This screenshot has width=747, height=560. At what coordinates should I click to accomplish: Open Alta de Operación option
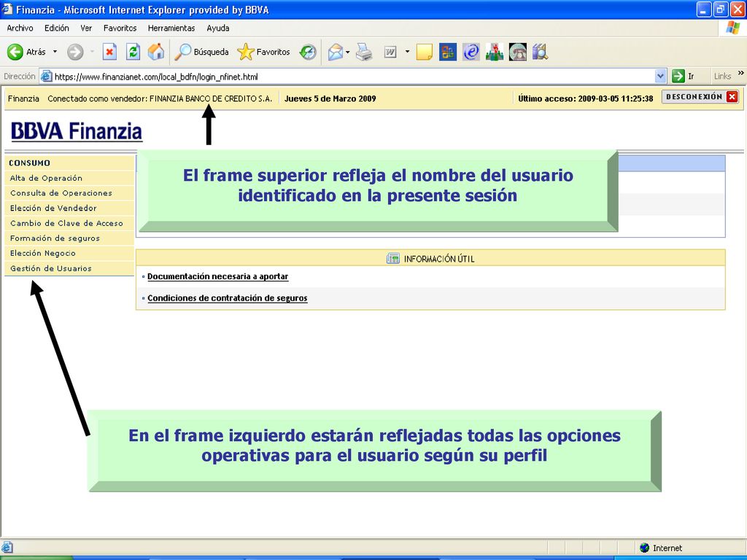46,178
